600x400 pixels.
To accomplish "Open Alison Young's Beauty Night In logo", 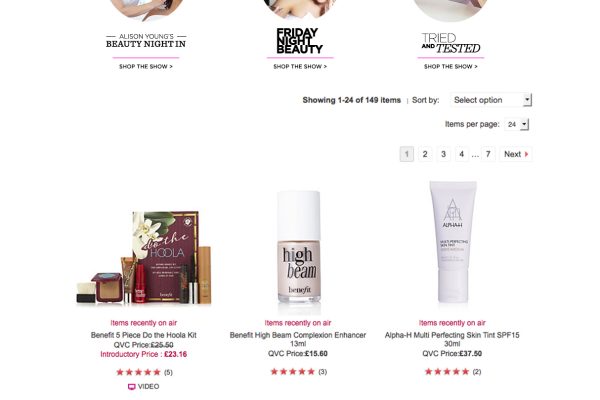I will tap(146, 41).
